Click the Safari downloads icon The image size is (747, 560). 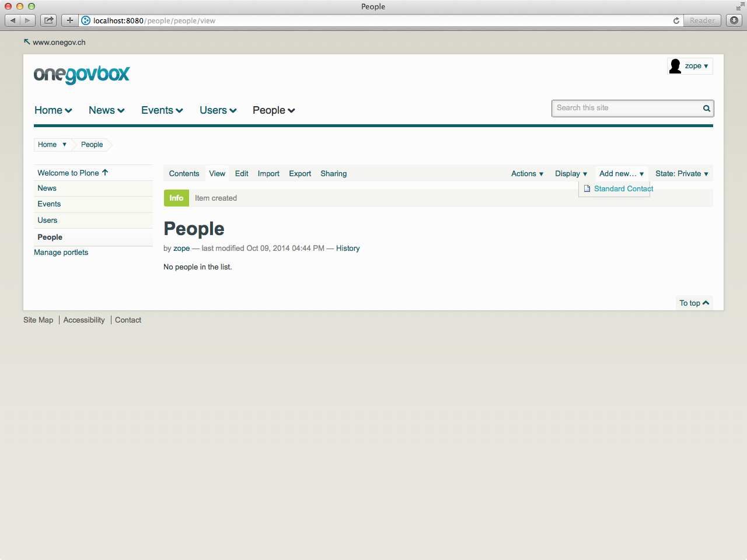[x=734, y=20]
